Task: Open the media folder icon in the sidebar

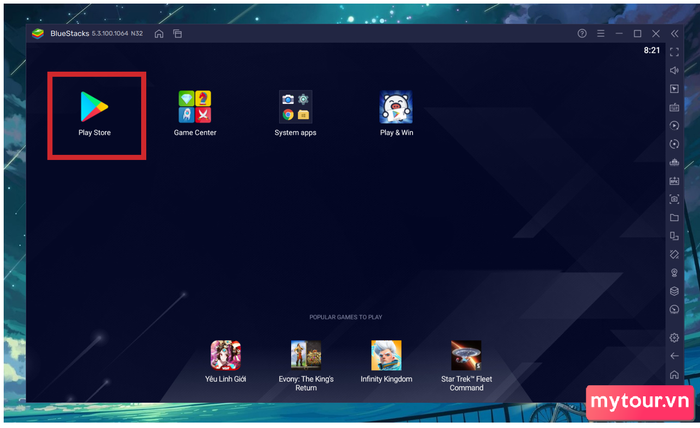Action: point(674,217)
